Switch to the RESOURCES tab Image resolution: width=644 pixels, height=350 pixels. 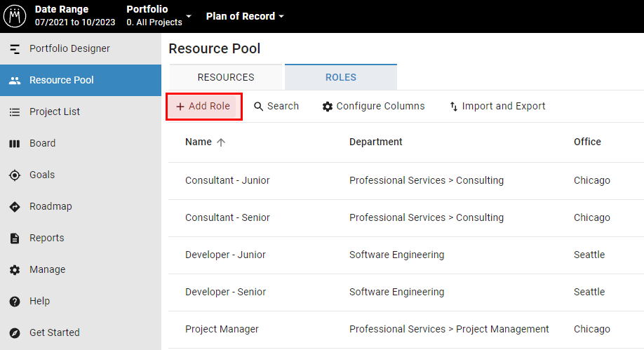[x=226, y=77]
